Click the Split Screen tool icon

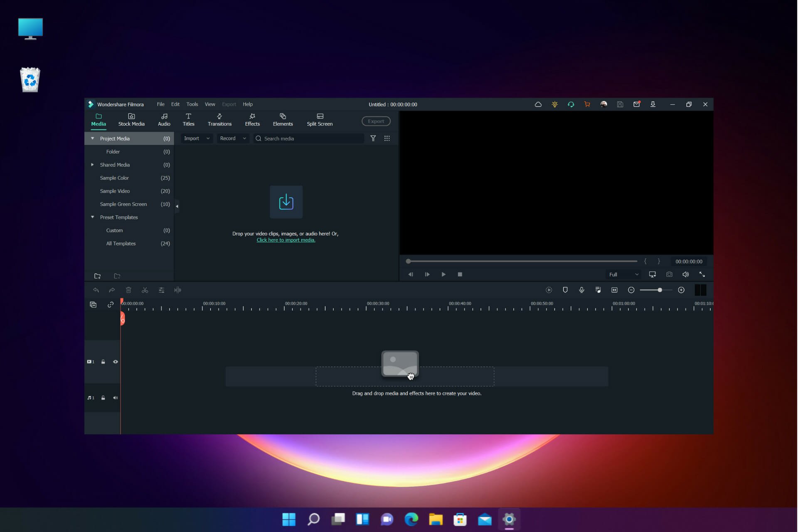pos(320,119)
